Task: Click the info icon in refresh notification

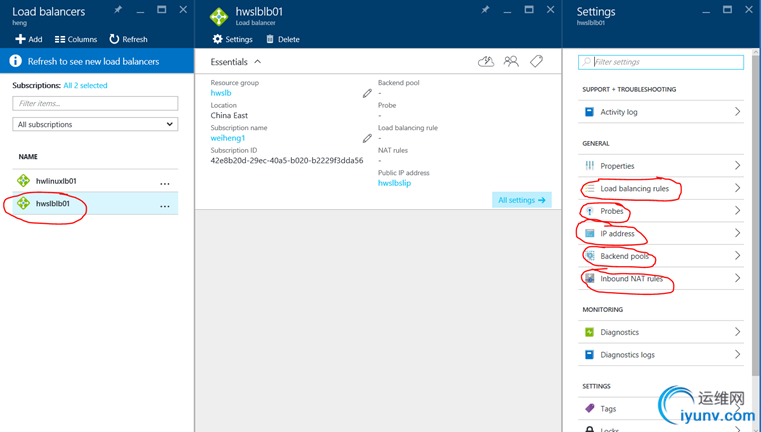Action: click(x=16, y=61)
